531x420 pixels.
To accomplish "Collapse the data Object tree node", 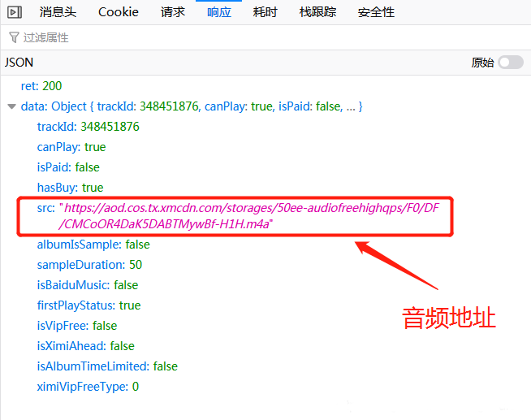I will click(x=11, y=106).
